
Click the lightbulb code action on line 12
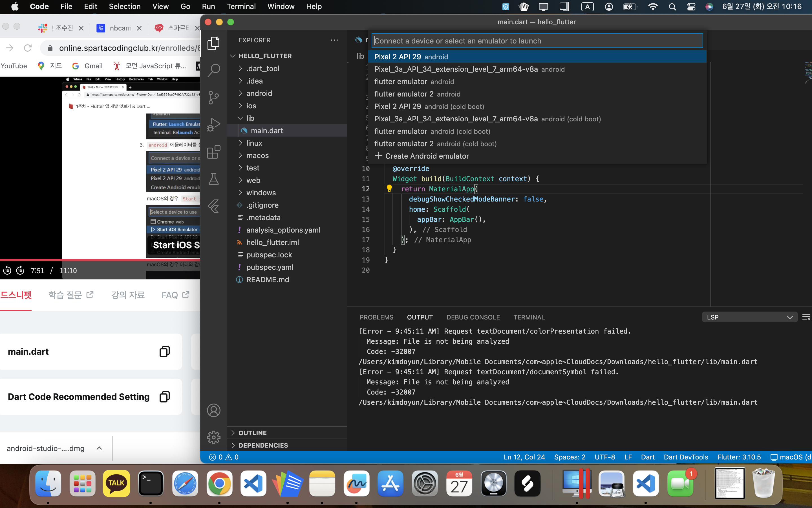pyautogui.click(x=389, y=189)
